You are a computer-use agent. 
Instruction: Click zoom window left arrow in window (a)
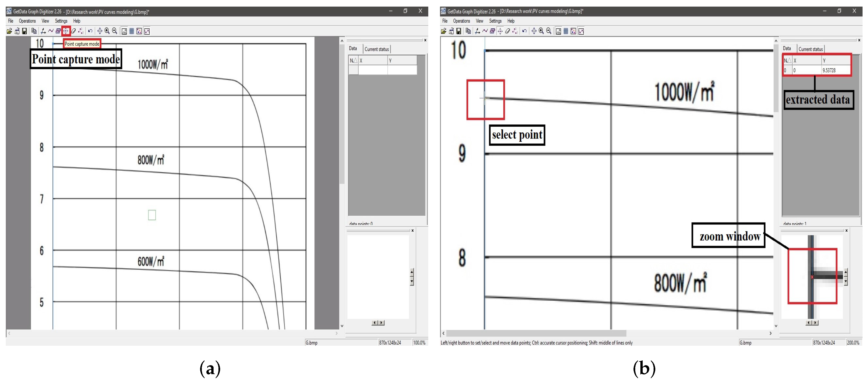coord(374,323)
